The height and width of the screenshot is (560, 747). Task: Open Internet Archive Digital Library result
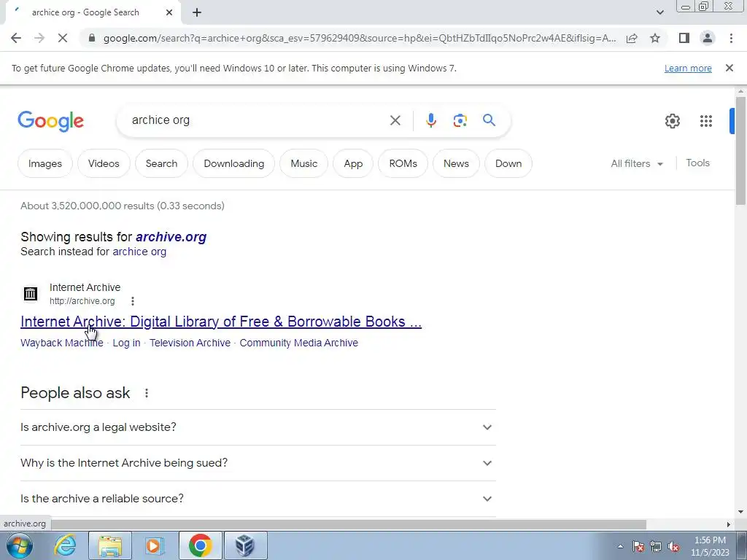point(221,322)
